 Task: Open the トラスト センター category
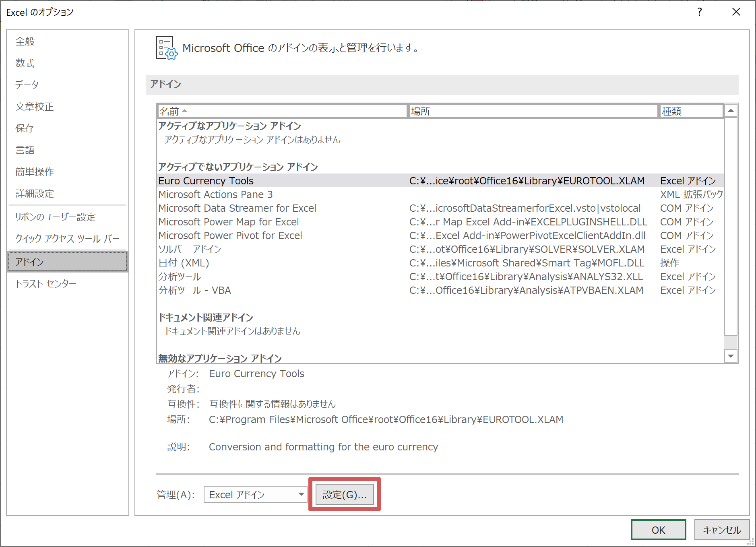tap(45, 284)
